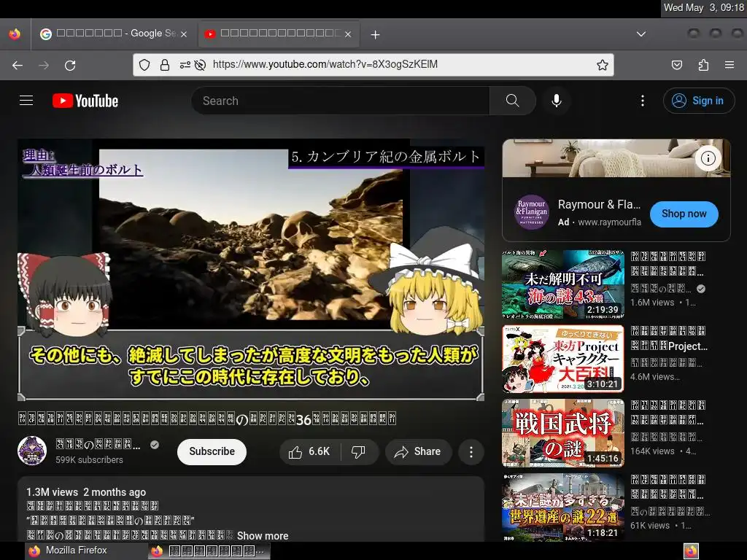Open www.raymourfla ad link
The height and width of the screenshot is (560, 747).
609,222
